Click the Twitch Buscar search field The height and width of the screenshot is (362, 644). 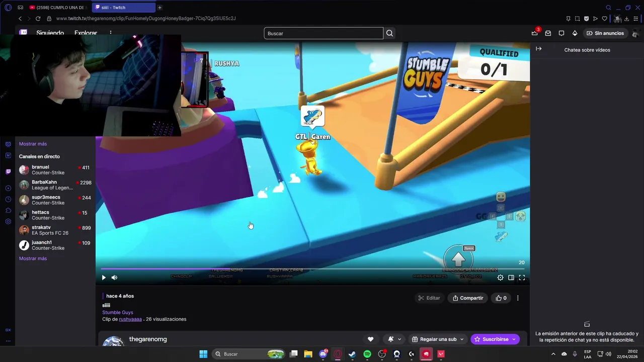tap(324, 33)
